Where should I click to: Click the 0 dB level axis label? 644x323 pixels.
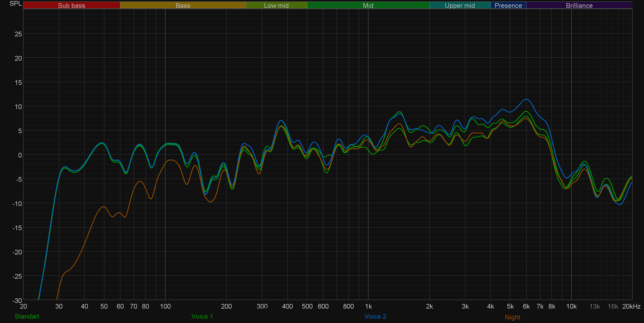point(20,155)
